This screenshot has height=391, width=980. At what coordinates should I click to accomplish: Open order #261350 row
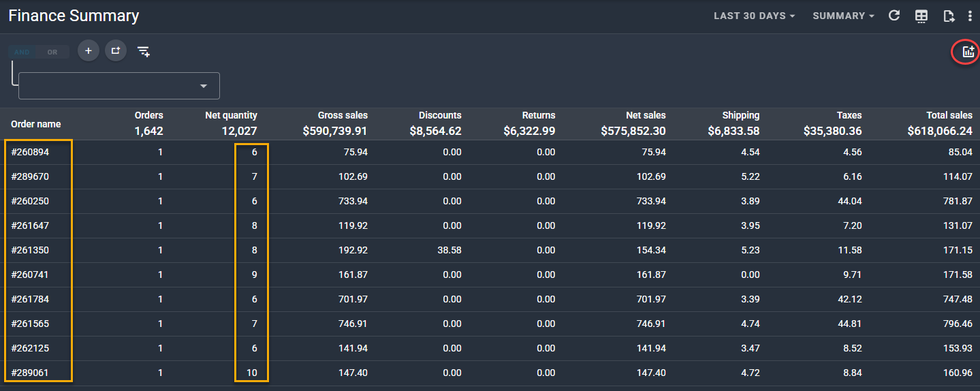click(31, 250)
